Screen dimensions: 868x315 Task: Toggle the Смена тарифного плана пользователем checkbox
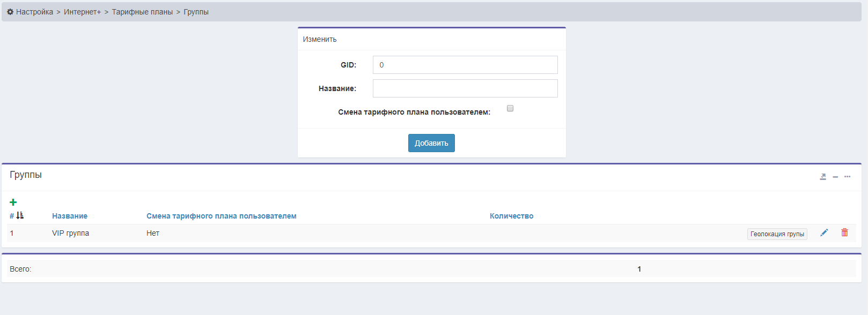coord(510,108)
